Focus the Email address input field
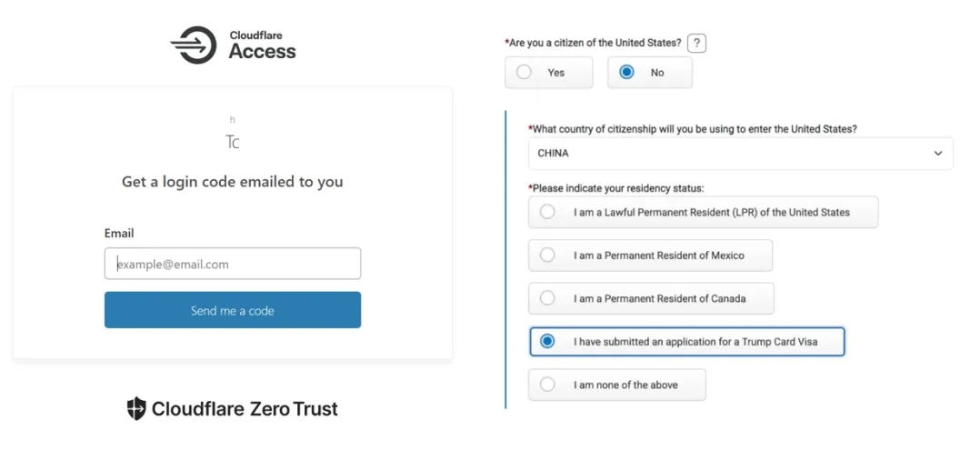The height and width of the screenshot is (451, 980). click(x=233, y=265)
